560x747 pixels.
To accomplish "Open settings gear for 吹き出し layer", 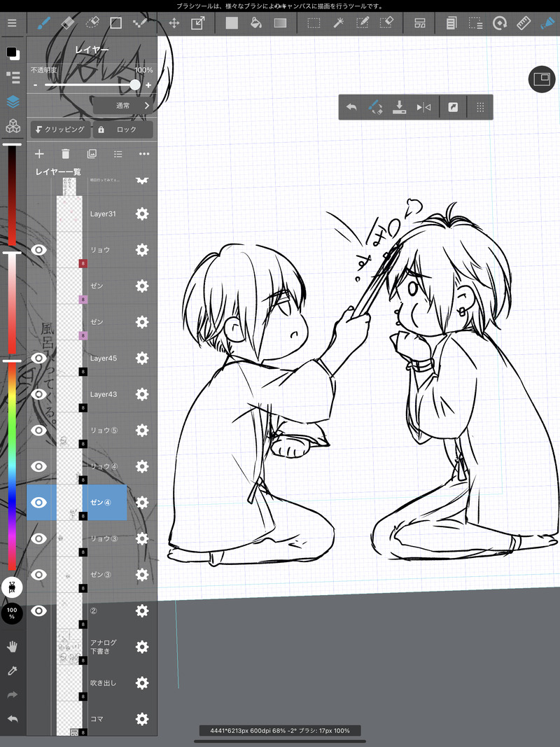I will (142, 683).
